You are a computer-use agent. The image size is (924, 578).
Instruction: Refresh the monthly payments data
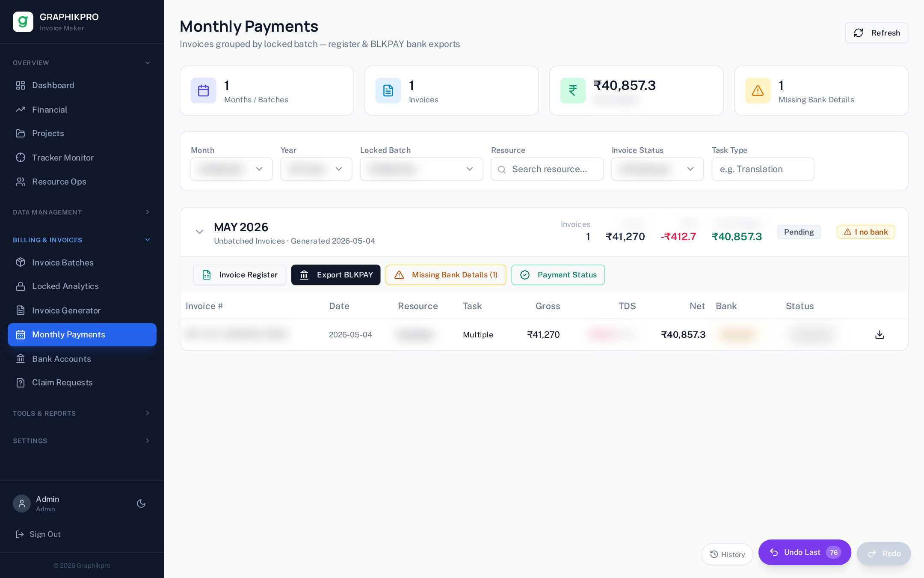pyautogui.click(x=877, y=33)
